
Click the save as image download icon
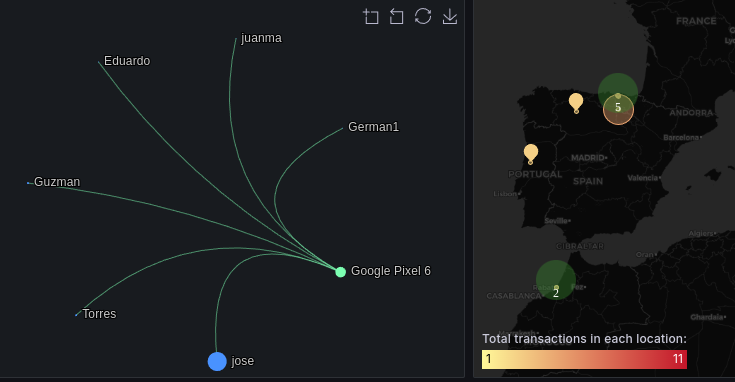click(450, 16)
